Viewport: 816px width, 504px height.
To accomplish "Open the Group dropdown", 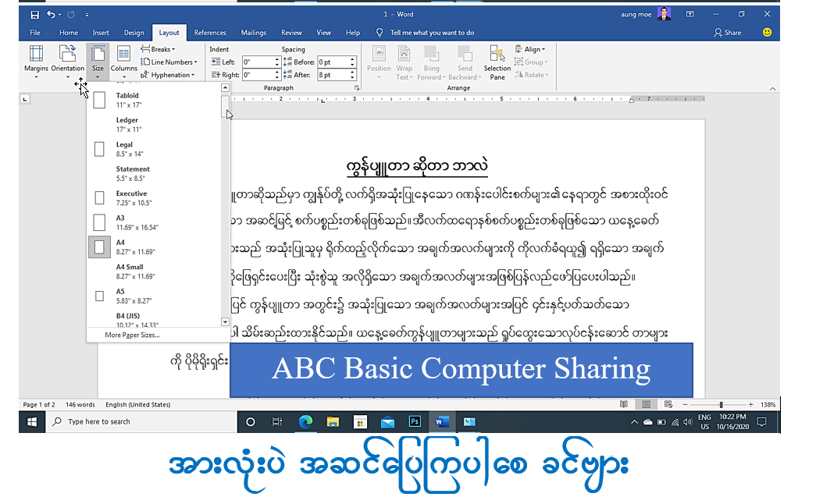I will pyautogui.click(x=531, y=62).
